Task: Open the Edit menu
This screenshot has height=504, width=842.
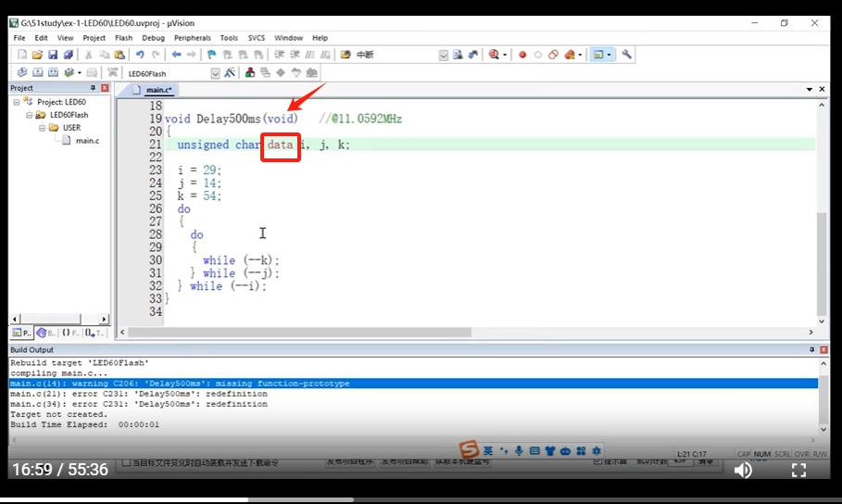Action: click(x=41, y=38)
